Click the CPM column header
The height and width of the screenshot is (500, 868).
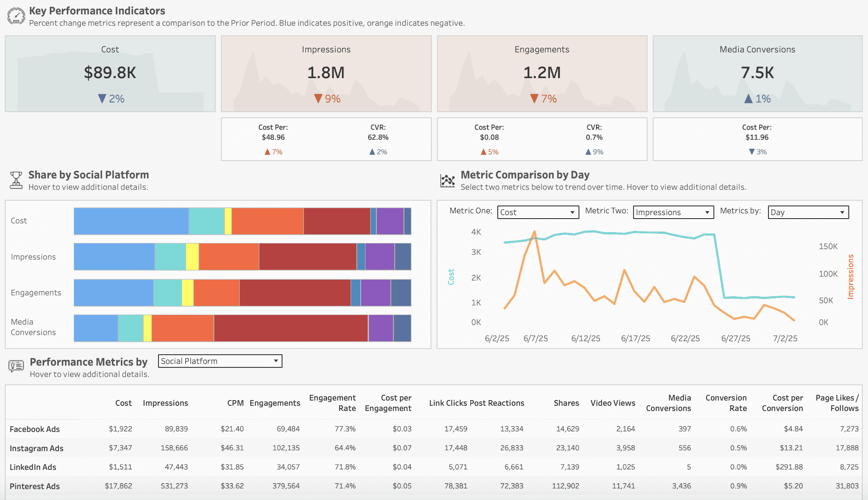235,403
